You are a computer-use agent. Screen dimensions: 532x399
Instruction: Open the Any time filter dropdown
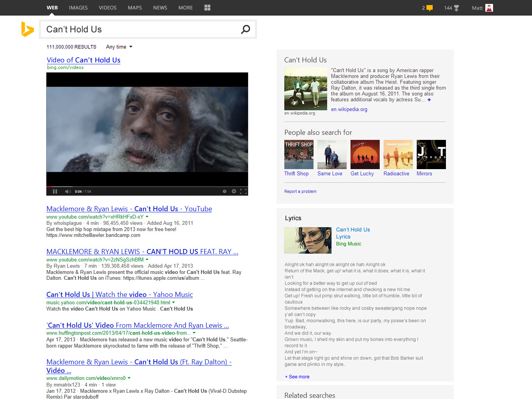point(119,47)
